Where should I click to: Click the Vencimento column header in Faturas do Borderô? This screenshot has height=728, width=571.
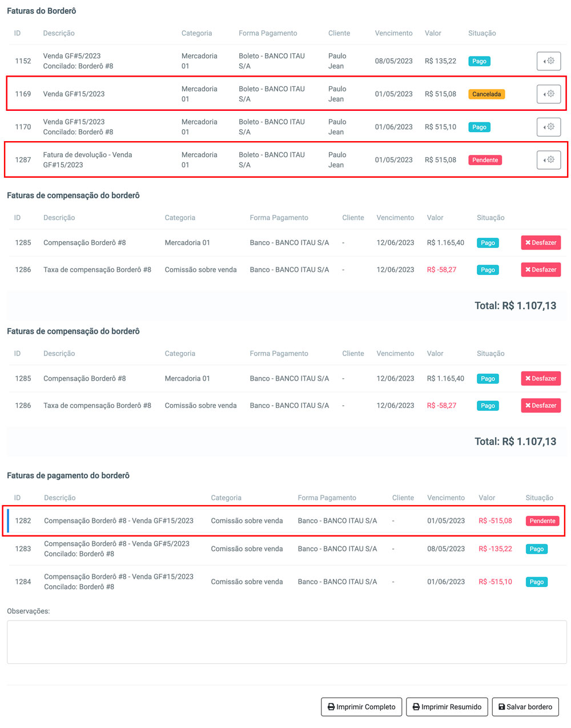393,33
